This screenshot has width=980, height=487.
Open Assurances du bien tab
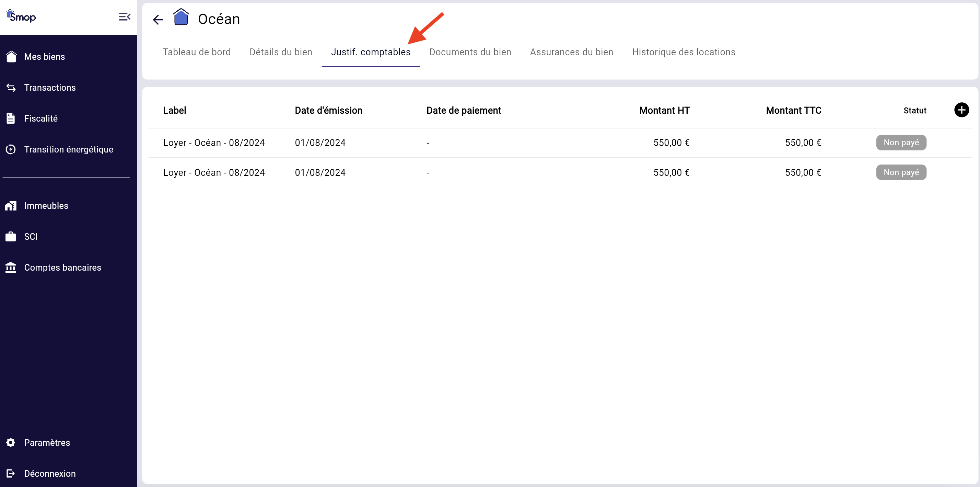pyautogui.click(x=571, y=52)
